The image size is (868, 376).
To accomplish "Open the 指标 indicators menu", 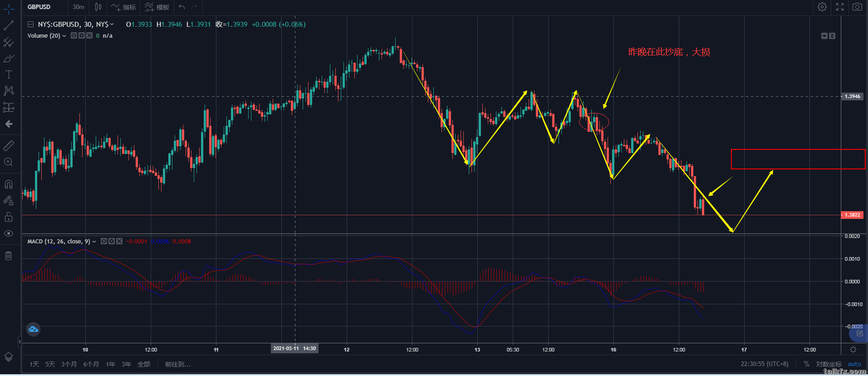I will pyautogui.click(x=123, y=7).
